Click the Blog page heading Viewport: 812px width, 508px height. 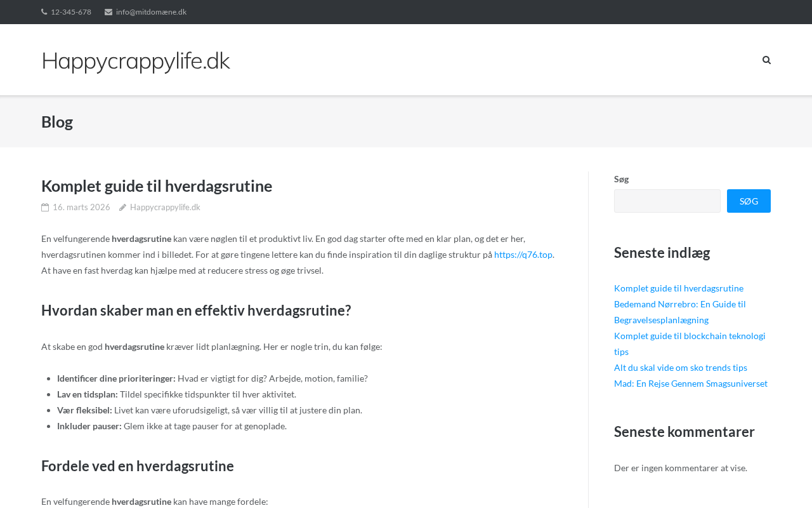(x=57, y=121)
